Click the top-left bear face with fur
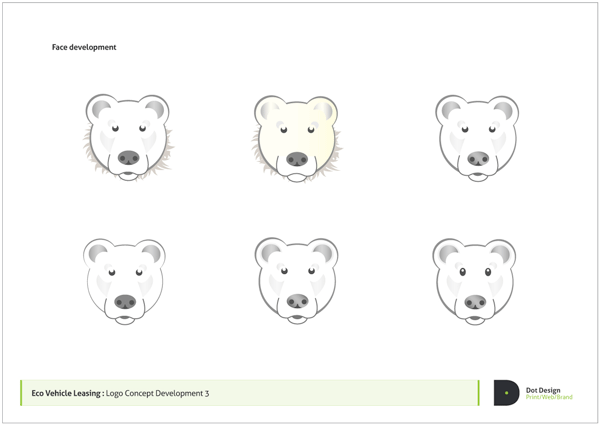The width and height of the screenshot is (600, 426). (x=128, y=137)
